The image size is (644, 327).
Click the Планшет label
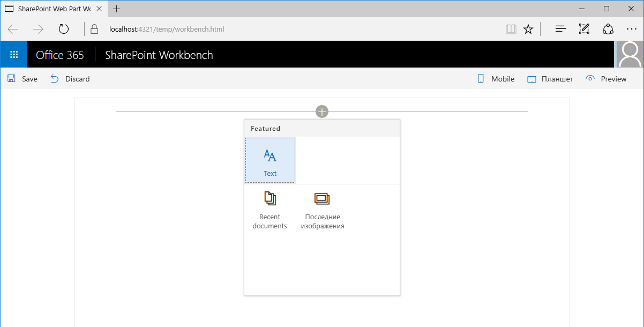point(557,79)
